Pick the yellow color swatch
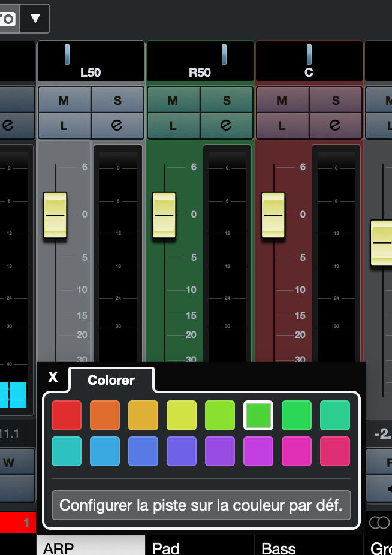The width and height of the screenshot is (392, 555). (x=182, y=415)
